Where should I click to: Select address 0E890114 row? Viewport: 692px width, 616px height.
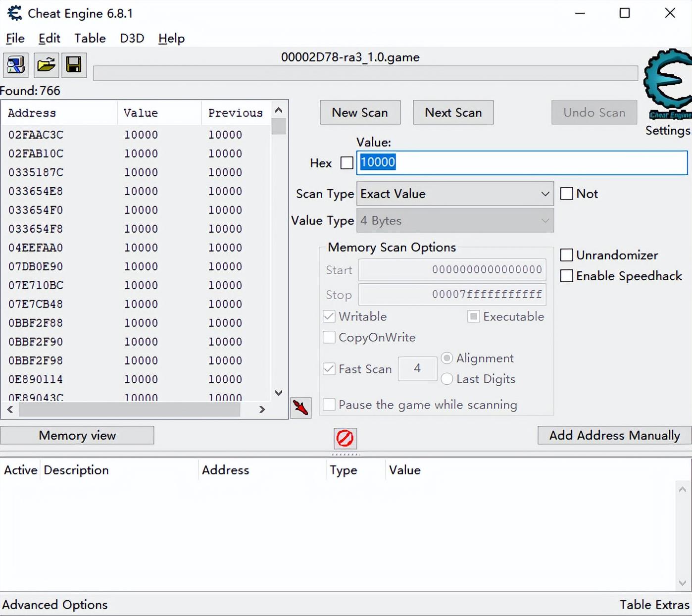[136, 379]
